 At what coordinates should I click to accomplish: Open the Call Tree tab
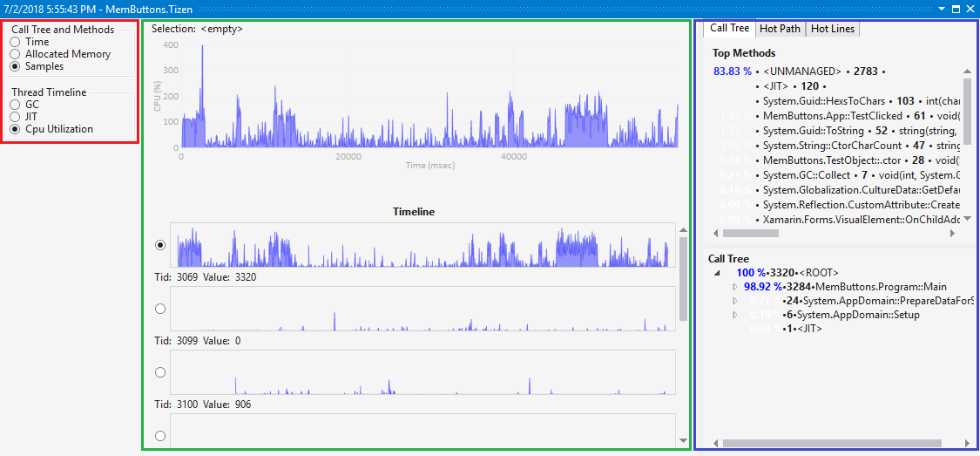[728, 28]
